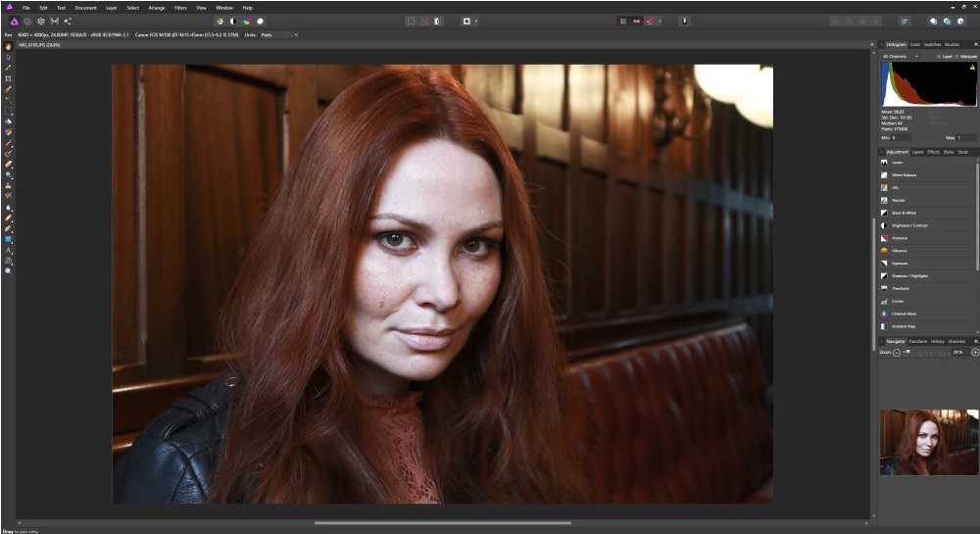Click the Navigator zoom in plus button
The width and height of the screenshot is (980, 534).
[x=975, y=353]
